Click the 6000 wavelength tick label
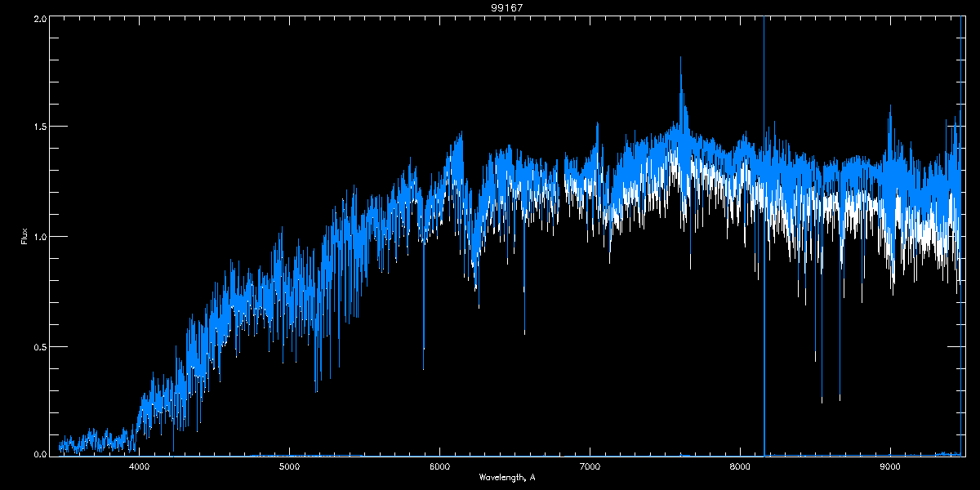 coord(439,466)
